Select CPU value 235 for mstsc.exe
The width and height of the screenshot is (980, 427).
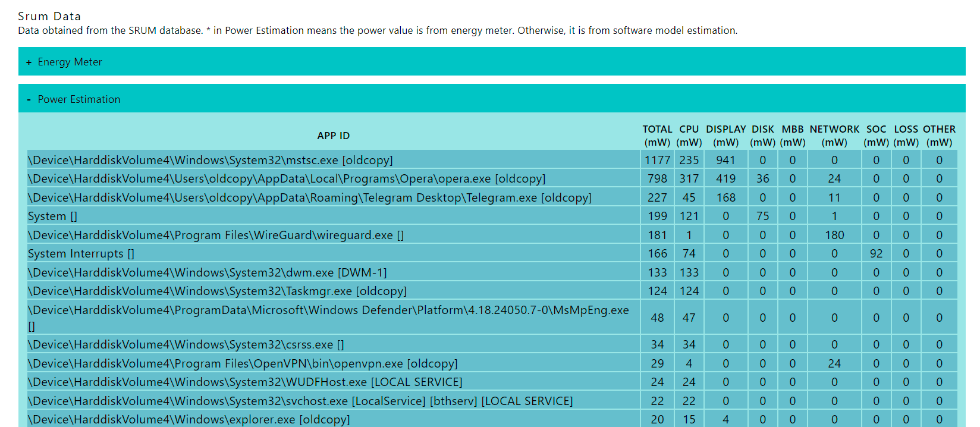689,160
